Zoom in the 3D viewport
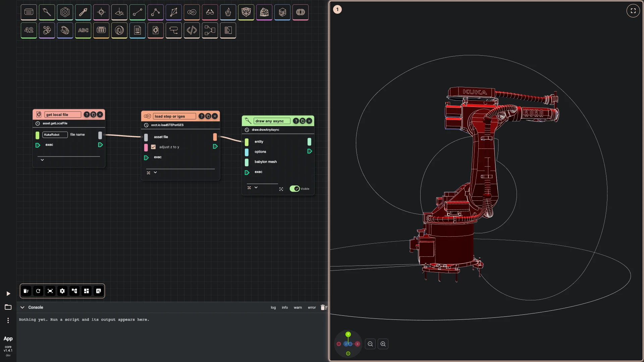Image resolution: width=644 pixels, height=362 pixels. 383,344
